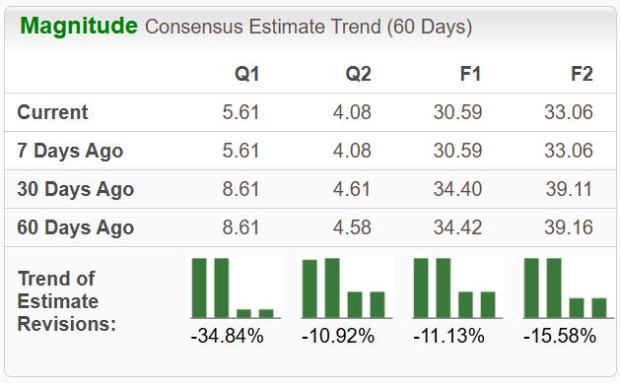Click the Q2 trend bar chart

[346, 288]
